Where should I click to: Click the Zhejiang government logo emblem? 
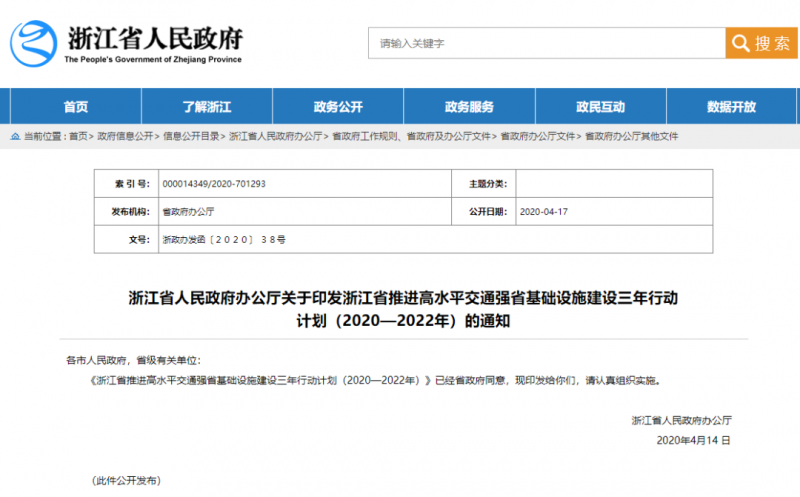[x=34, y=42]
